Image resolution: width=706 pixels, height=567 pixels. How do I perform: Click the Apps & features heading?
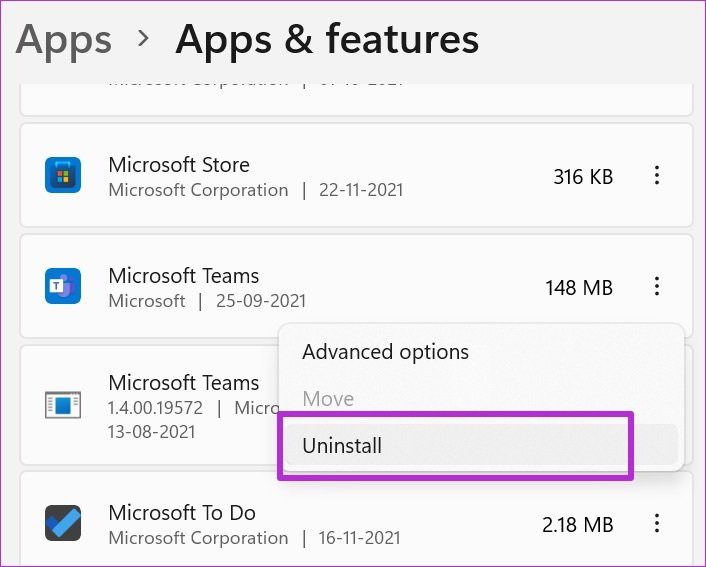327,39
